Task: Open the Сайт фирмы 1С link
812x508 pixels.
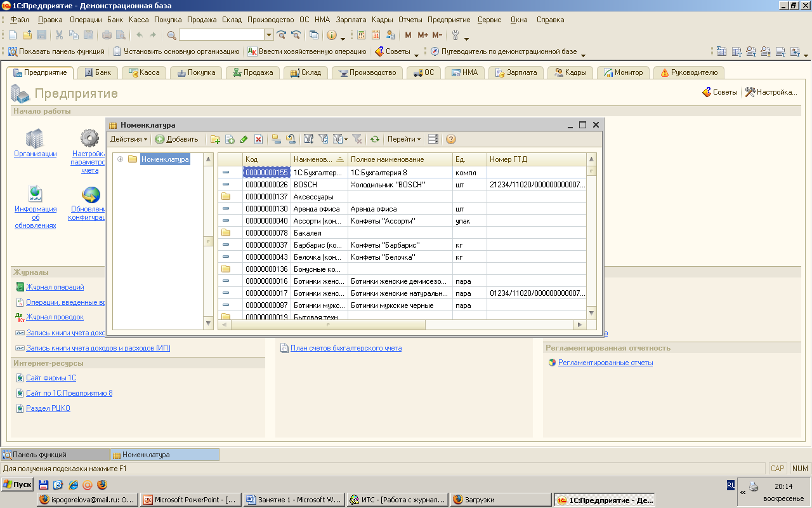Action: (x=51, y=378)
